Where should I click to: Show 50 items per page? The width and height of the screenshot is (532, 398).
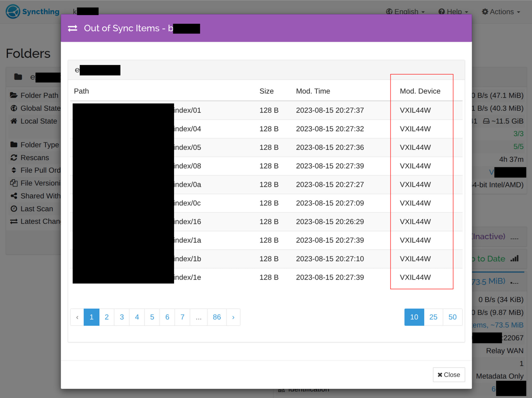452,317
